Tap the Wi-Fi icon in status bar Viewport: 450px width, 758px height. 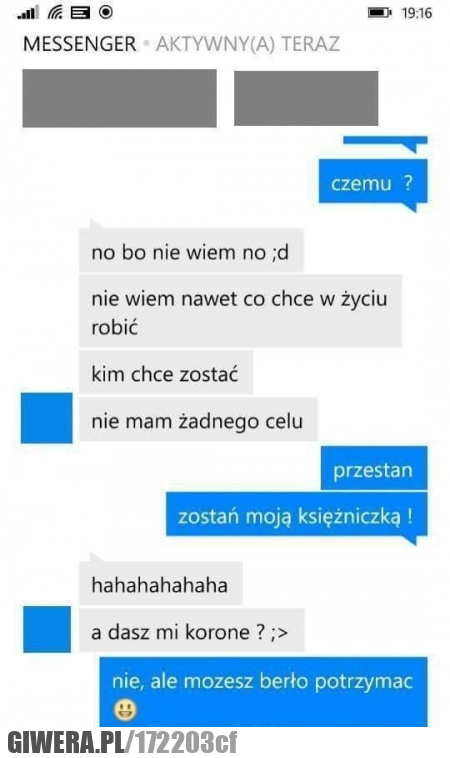point(55,12)
